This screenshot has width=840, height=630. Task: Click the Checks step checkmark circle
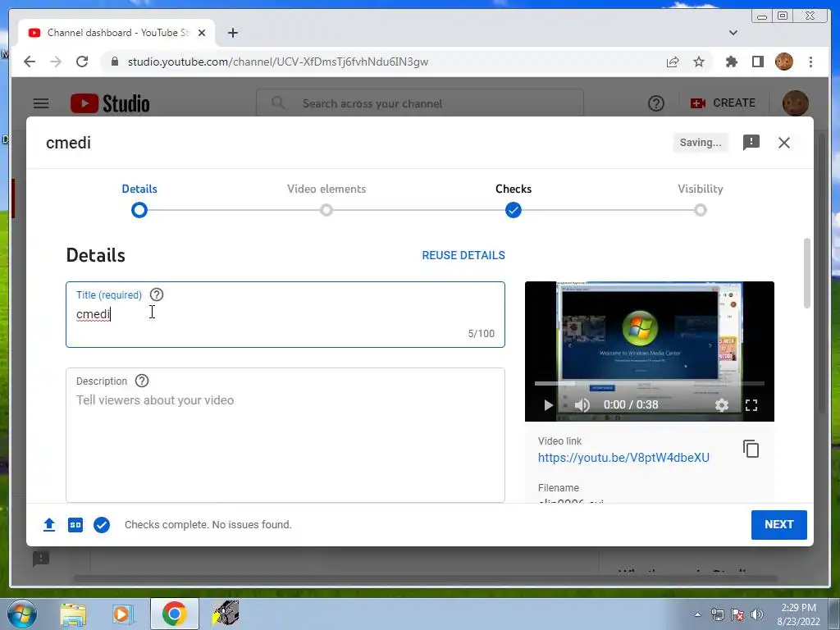[x=514, y=210]
